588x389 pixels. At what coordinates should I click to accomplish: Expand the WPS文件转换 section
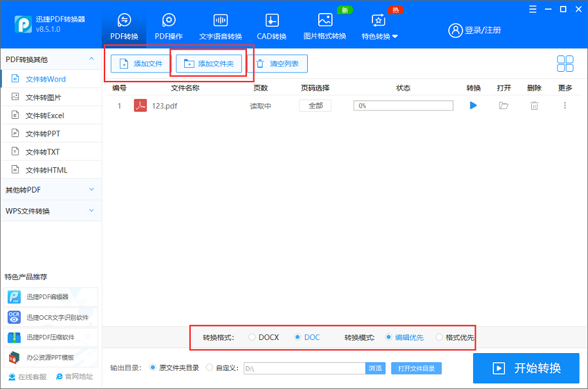pos(52,211)
